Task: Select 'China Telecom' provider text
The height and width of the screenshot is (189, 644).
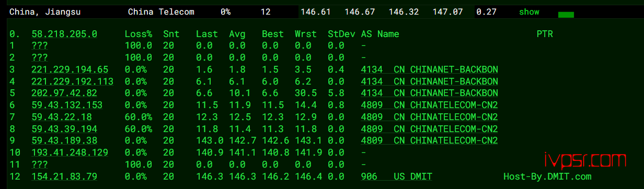Action: 161,11
